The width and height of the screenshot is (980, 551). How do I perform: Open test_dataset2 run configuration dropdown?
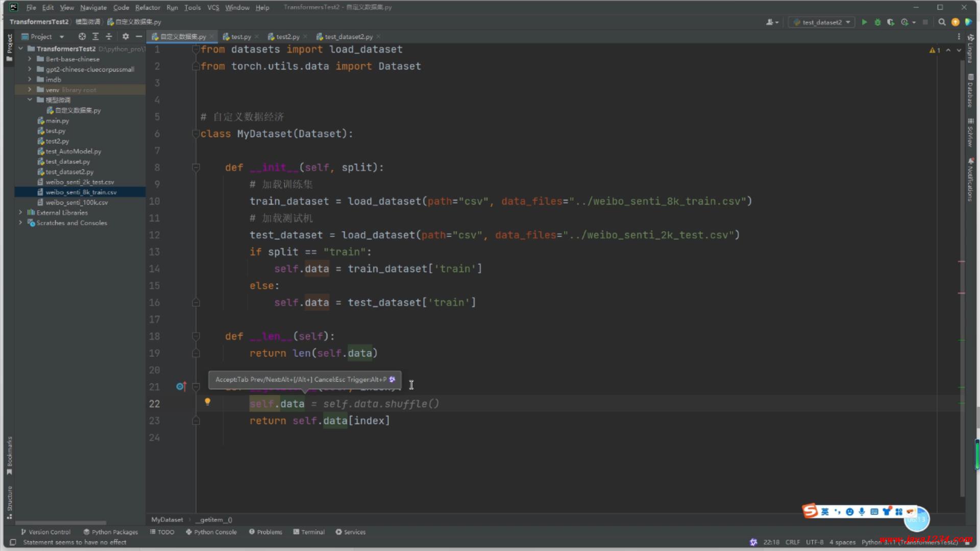[x=822, y=22]
